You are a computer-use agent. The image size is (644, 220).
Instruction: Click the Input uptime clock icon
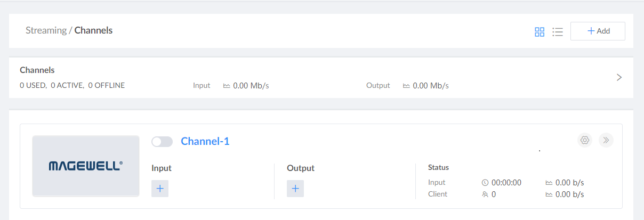(x=485, y=183)
